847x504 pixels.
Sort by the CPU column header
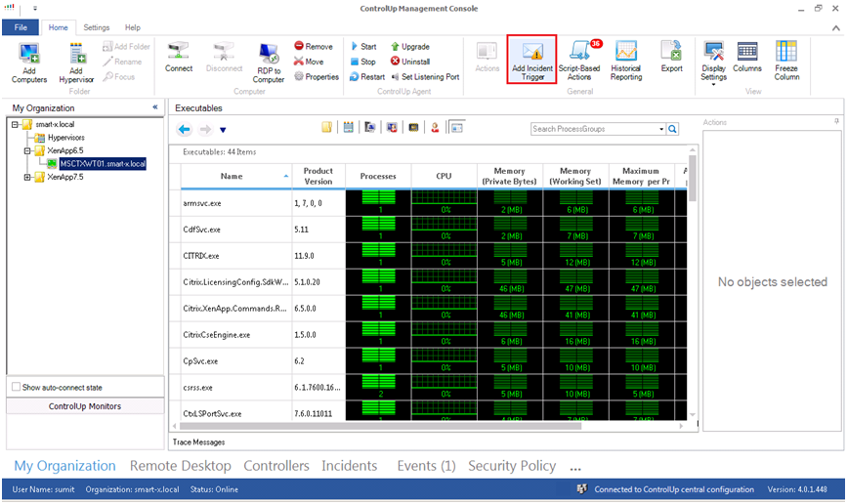click(444, 176)
